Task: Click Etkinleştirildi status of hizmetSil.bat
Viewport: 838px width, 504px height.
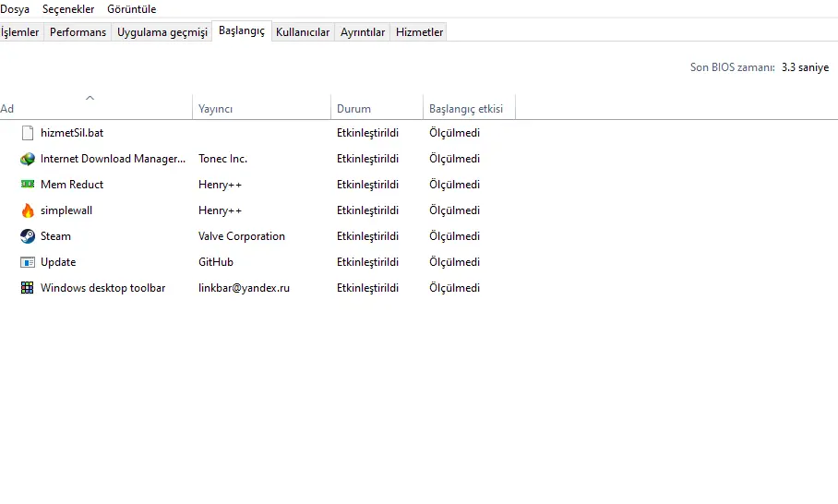Action: point(367,133)
